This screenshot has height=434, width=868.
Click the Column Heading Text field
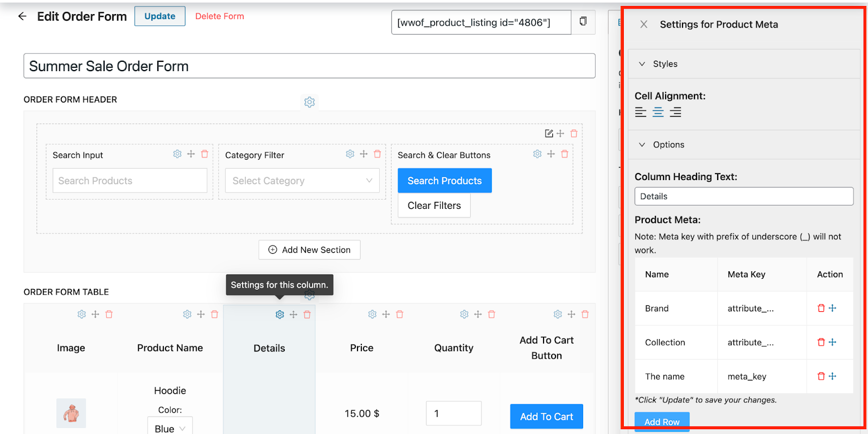[744, 196]
